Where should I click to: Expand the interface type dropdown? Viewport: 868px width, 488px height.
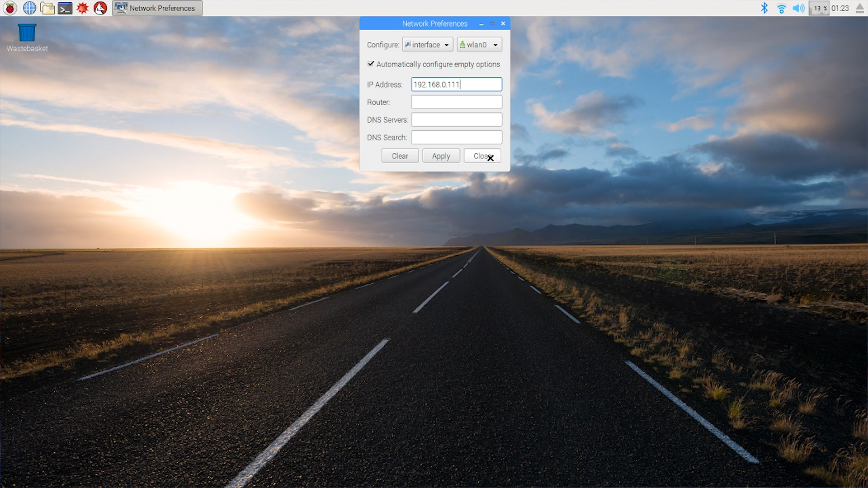[x=427, y=45]
